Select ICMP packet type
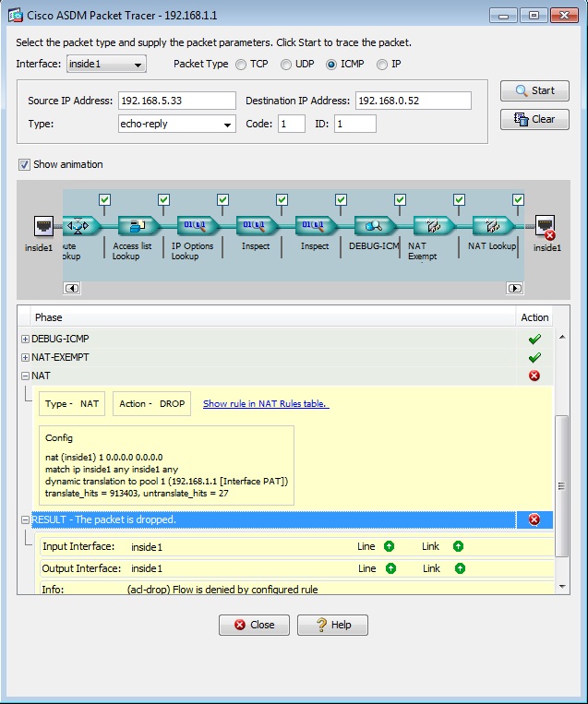588x704 pixels. (331, 65)
